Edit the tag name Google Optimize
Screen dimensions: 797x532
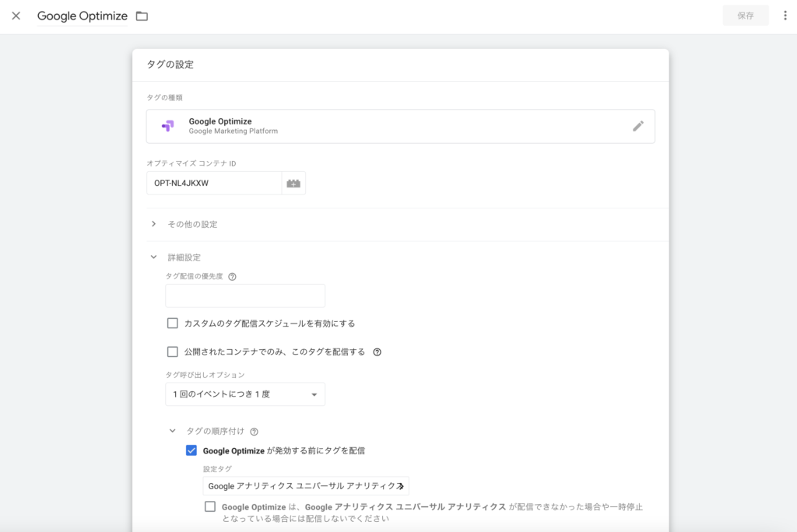coord(83,16)
